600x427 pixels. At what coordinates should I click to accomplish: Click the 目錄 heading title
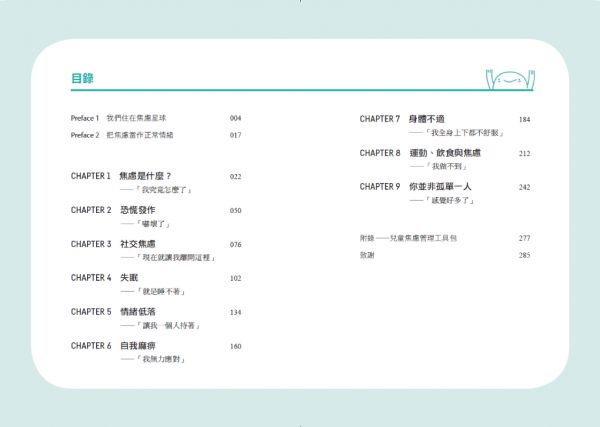[x=82, y=78]
